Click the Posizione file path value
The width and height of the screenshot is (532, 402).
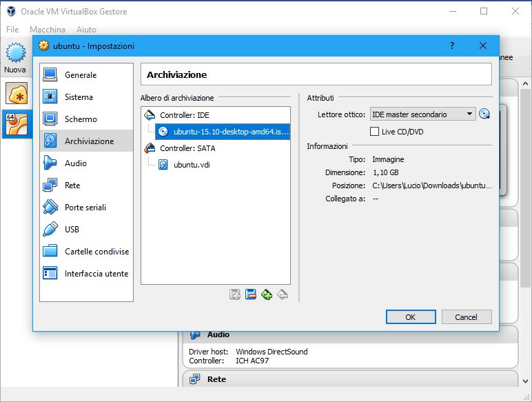(431, 185)
